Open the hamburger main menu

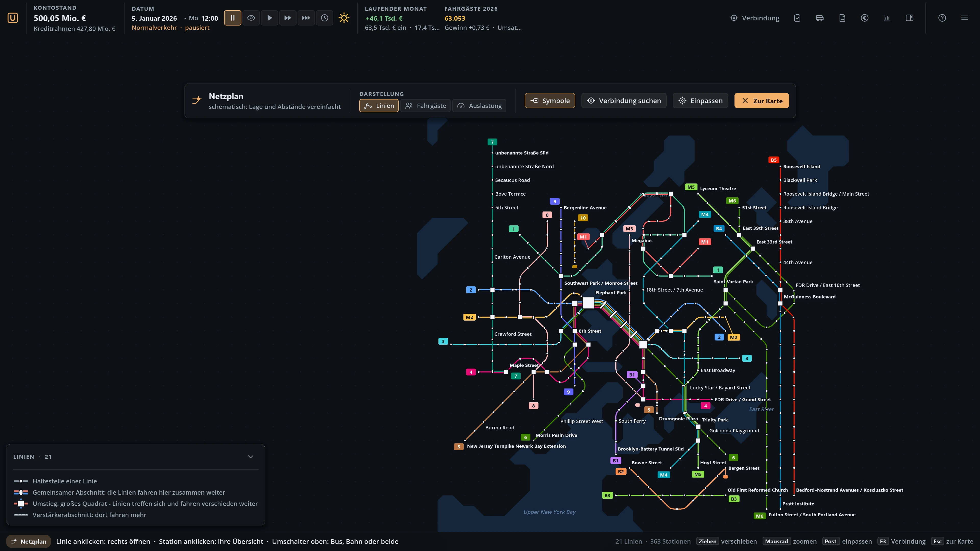coord(965,18)
